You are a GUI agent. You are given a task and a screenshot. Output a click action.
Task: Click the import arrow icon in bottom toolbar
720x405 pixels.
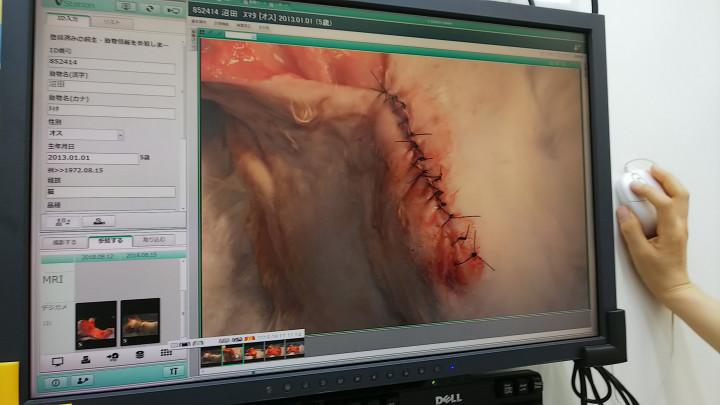(x=112, y=357)
